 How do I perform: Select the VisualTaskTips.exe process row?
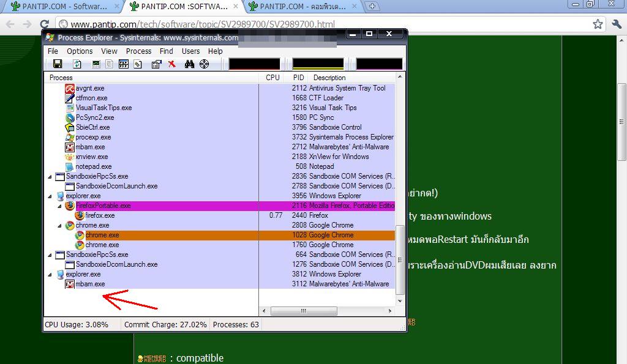click(220, 108)
